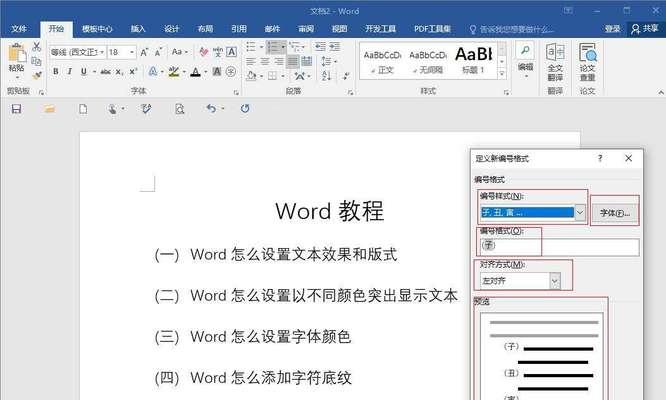This screenshot has width=666, height=400.
Task: Click the align right paragraph icon
Action: click(279, 62)
